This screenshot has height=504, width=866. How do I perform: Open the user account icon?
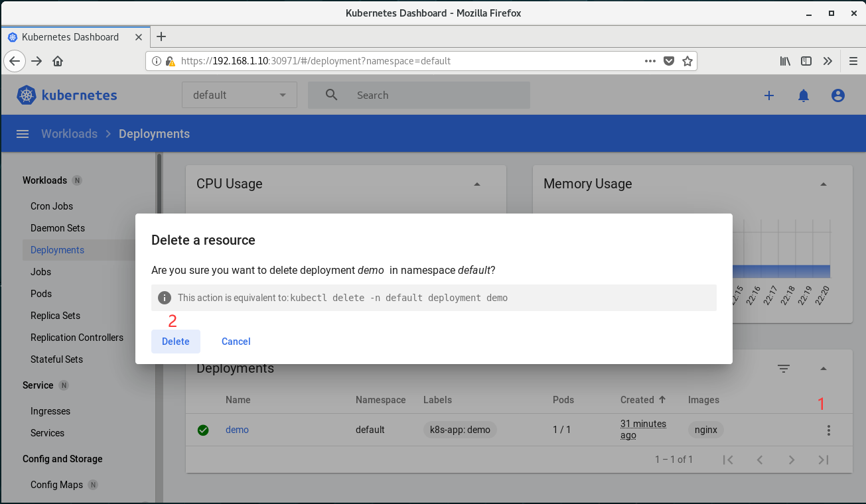tap(838, 95)
